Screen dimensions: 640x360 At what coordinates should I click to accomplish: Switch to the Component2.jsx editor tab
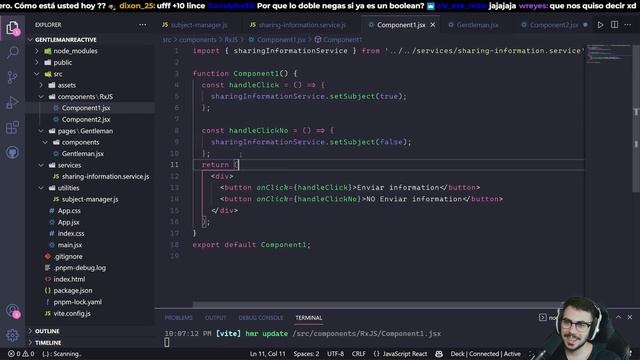553,25
